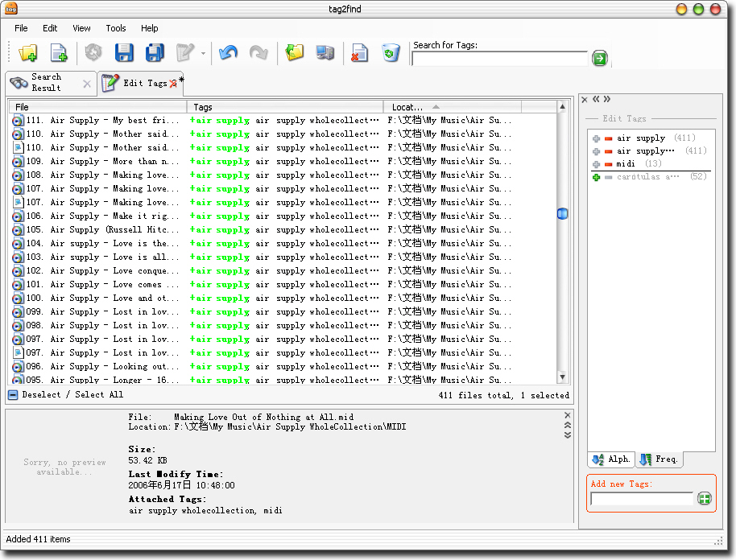
Task: Click the undo arrow icon
Action: [x=228, y=53]
